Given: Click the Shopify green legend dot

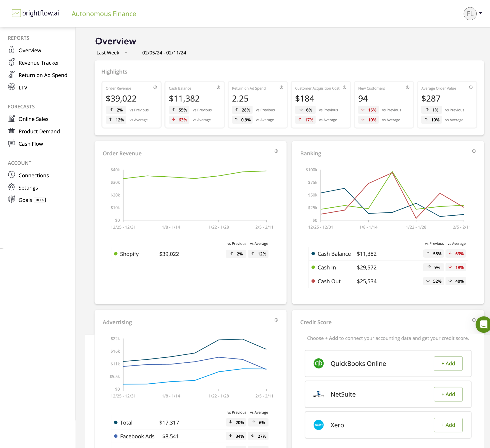Looking at the screenshot, I should pos(116,254).
